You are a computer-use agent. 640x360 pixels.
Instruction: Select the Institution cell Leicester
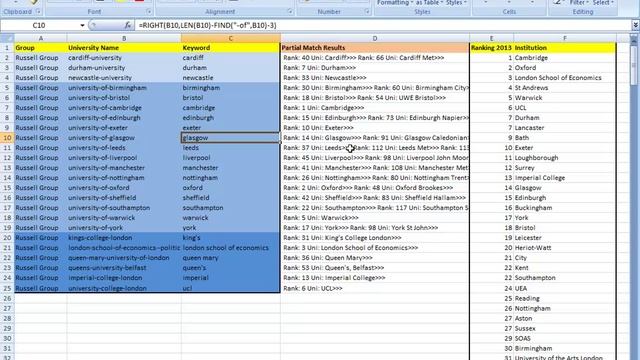click(x=565, y=238)
